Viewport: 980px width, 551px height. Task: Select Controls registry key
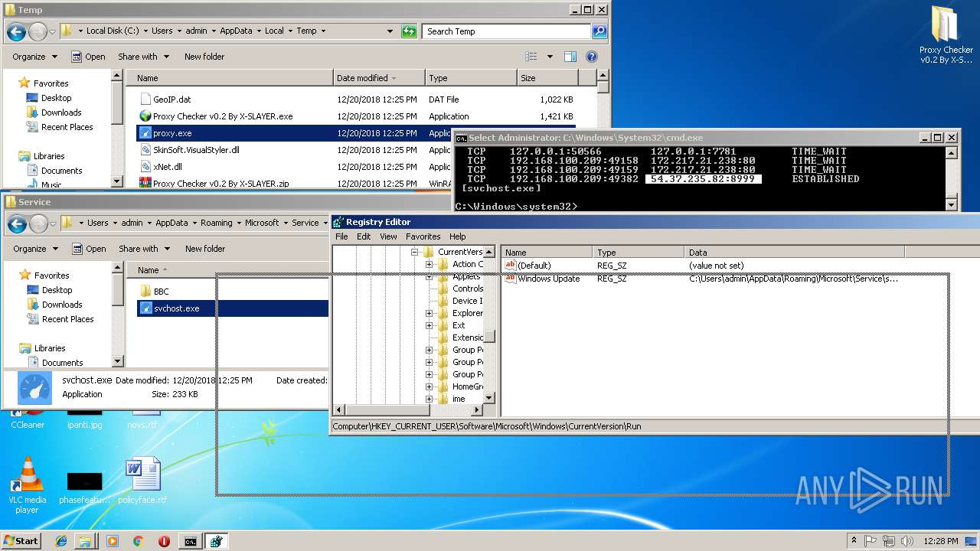coord(468,289)
